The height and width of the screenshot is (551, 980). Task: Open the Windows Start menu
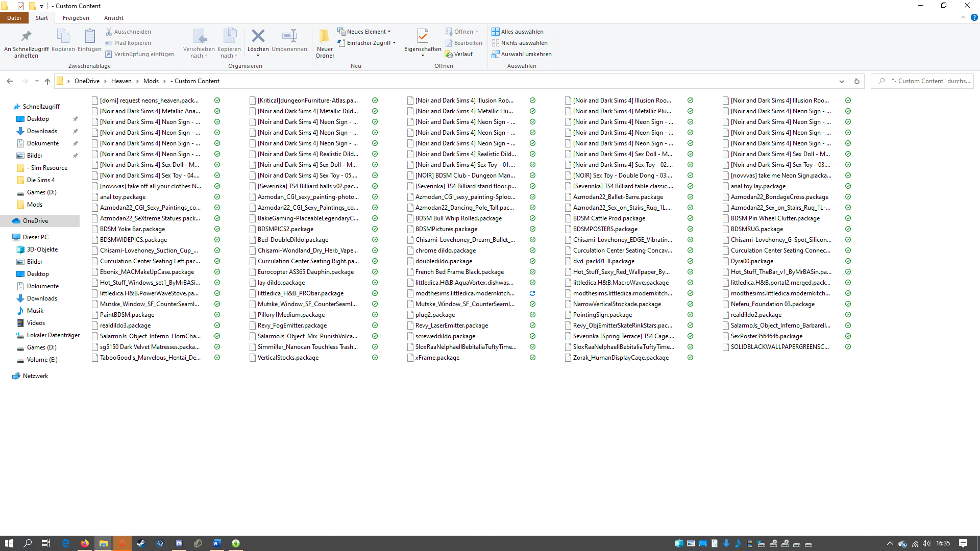point(9,543)
